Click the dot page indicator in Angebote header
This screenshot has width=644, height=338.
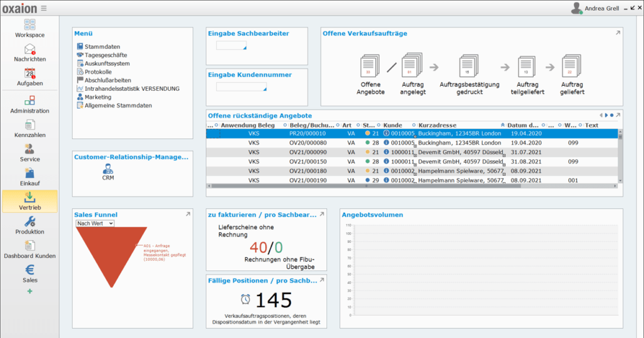(611, 115)
